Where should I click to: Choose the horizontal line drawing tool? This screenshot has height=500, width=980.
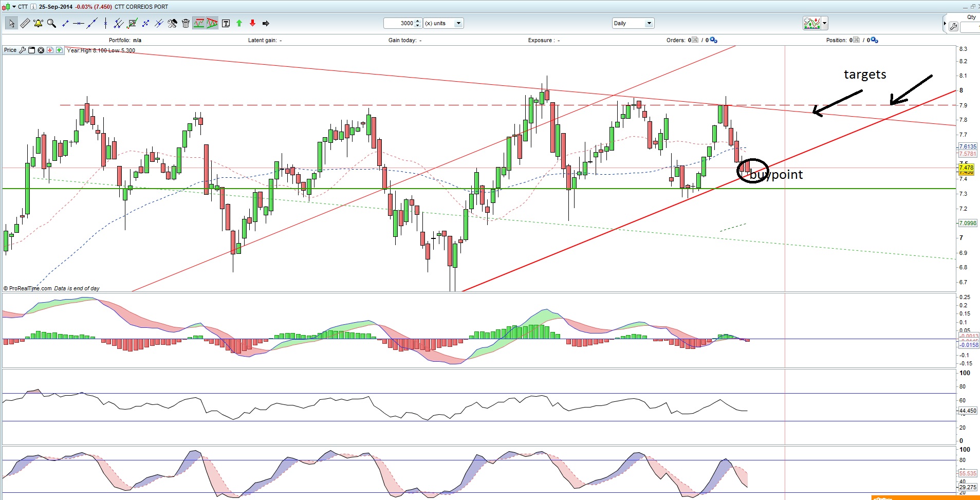click(x=78, y=23)
